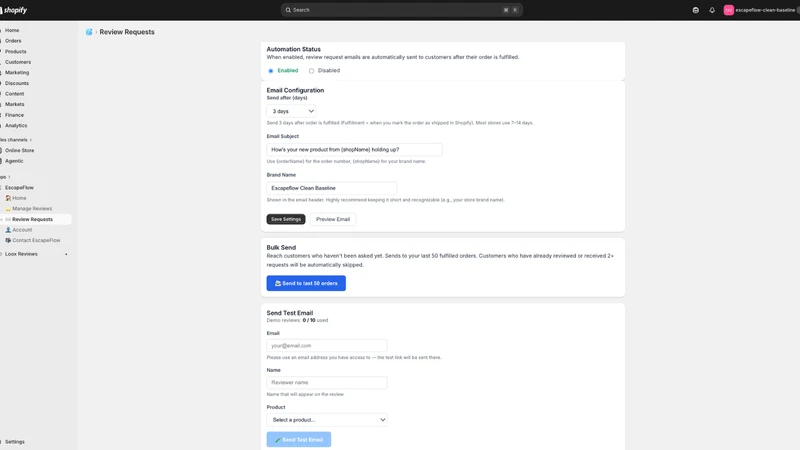Click the magnifier icon in search bar
Image resolution: width=800 pixels, height=450 pixels.
click(x=288, y=10)
